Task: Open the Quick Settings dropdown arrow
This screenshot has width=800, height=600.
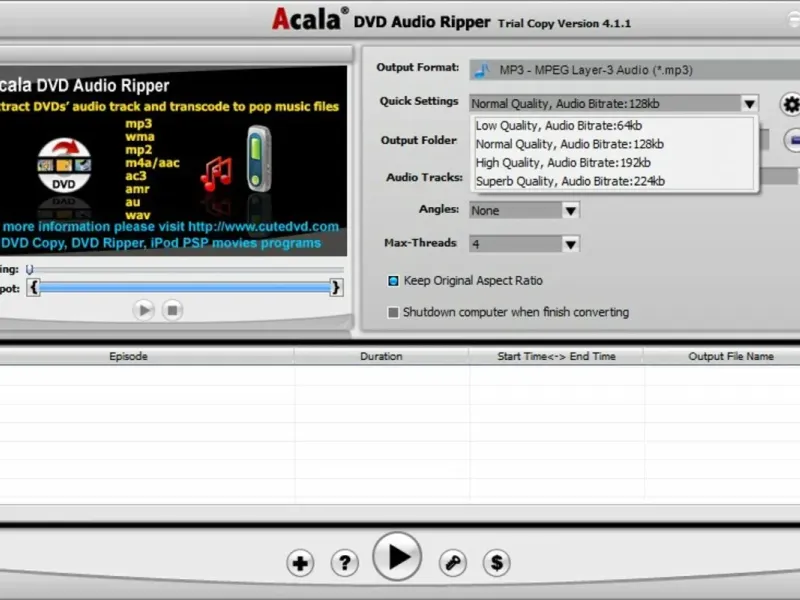Action: [749, 104]
